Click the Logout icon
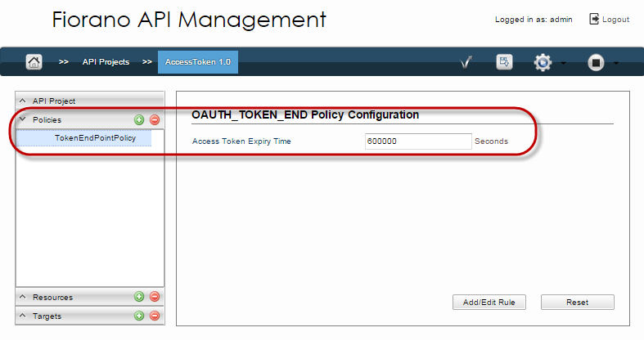Viewport: 644px width, 341px height. (x=594, y=19)
